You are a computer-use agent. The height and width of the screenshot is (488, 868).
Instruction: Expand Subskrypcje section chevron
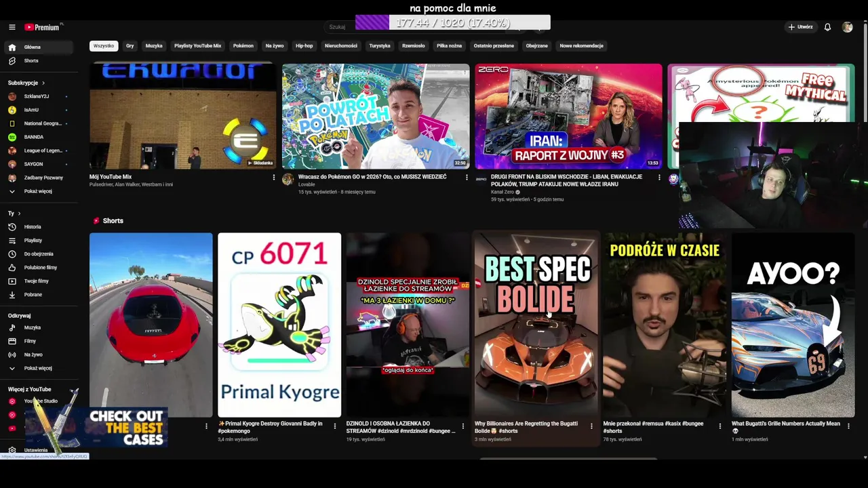[x=43, y=83]
